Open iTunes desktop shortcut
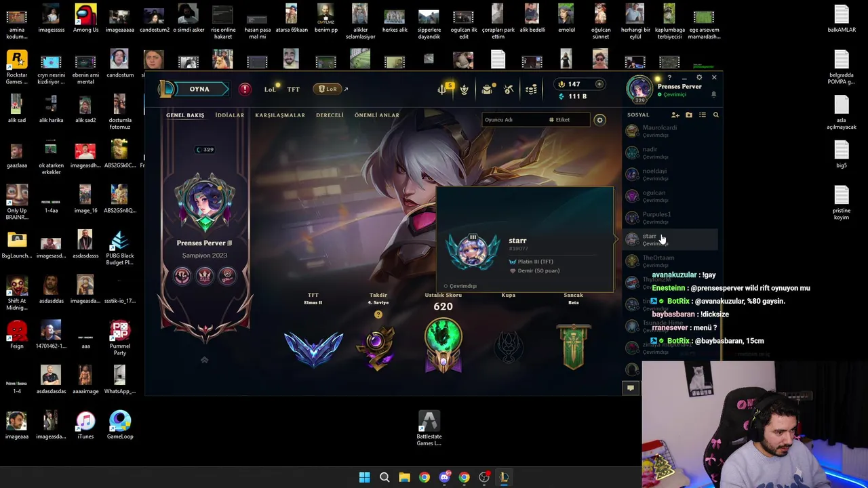868x488 pixels. point(85,425)
